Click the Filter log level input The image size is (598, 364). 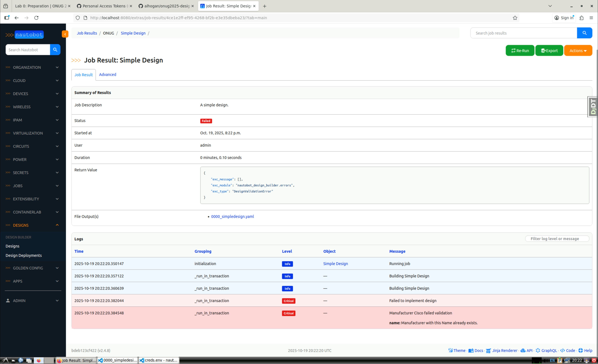(557, 239)
